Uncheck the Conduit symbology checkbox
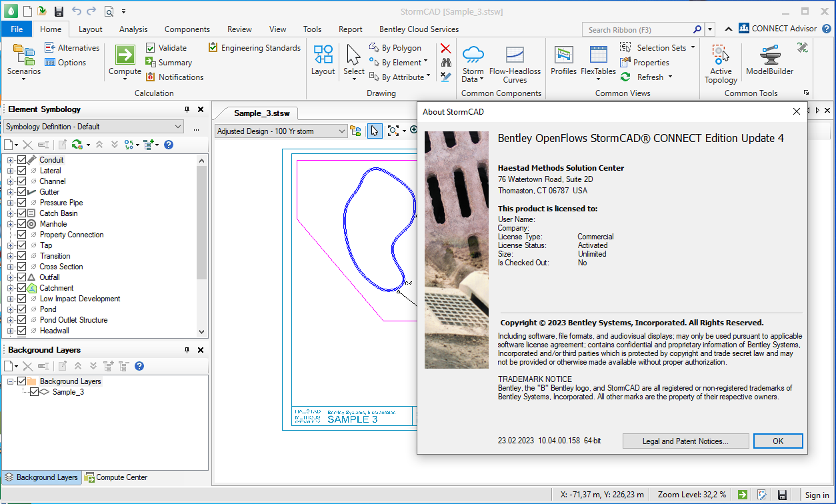The width and height of the screenshot is (836, 504). [21, 160]
